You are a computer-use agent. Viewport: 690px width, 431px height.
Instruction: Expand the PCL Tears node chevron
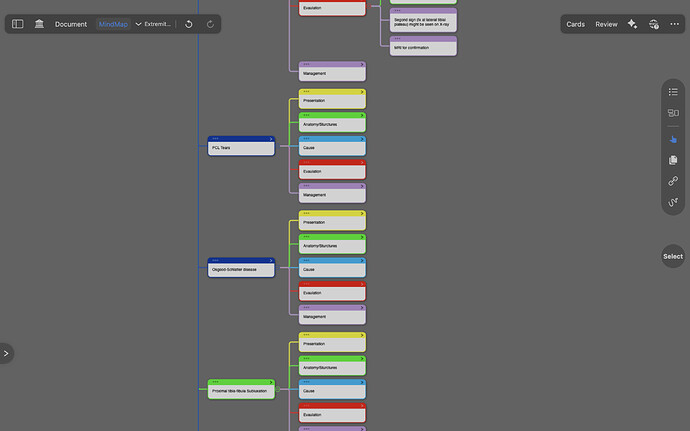pyautogui.click(x=271, y=139)
